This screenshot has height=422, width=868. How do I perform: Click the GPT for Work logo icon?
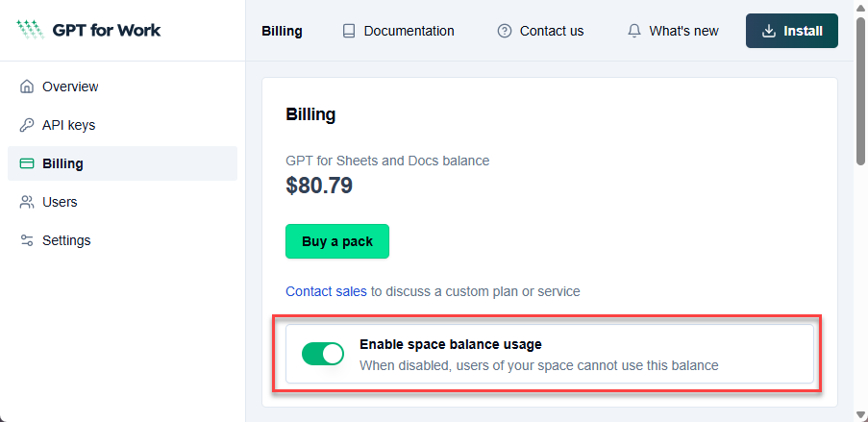(30, 30)
